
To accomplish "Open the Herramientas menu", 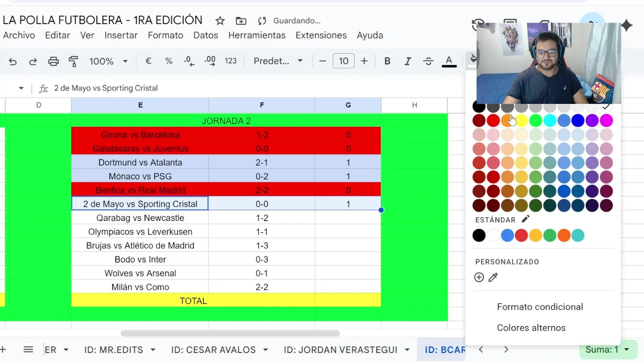I will [257, 35].
